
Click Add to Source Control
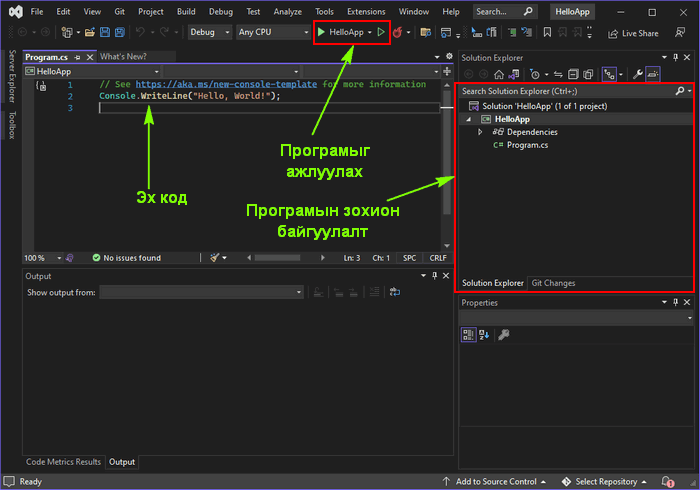pos(494,482)
